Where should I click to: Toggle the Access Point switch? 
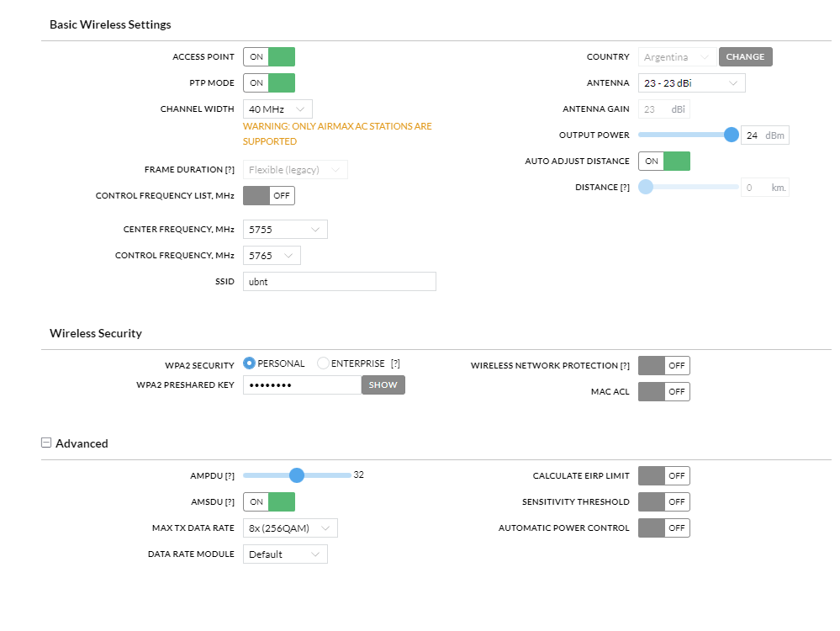[269, 57]
